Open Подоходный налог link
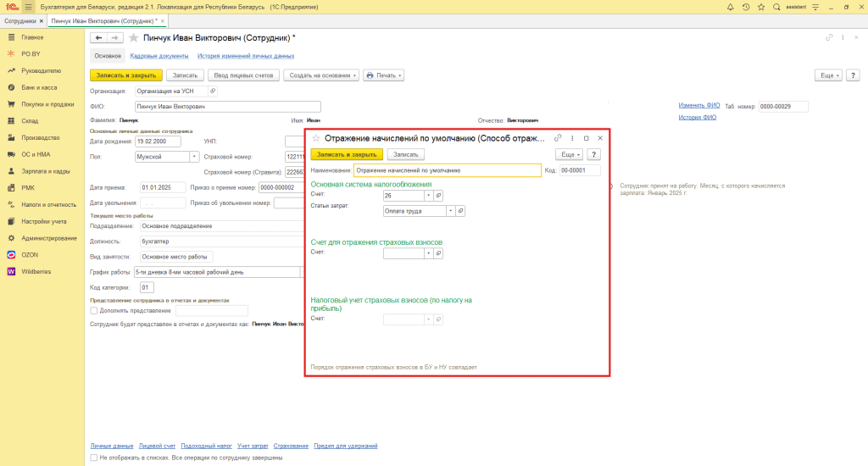The height and width of the screenshot is (466, 868). [x=207, y=446]
